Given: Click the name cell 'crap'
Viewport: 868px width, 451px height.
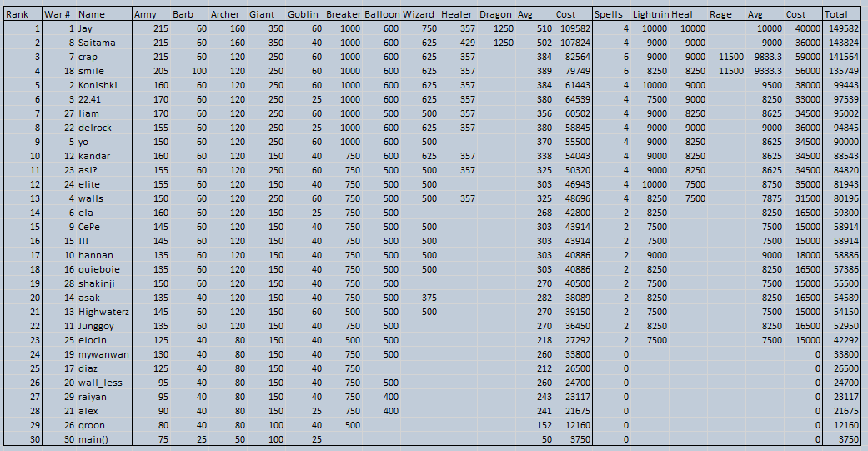Looking at the screenshot, I should (88, 57).
